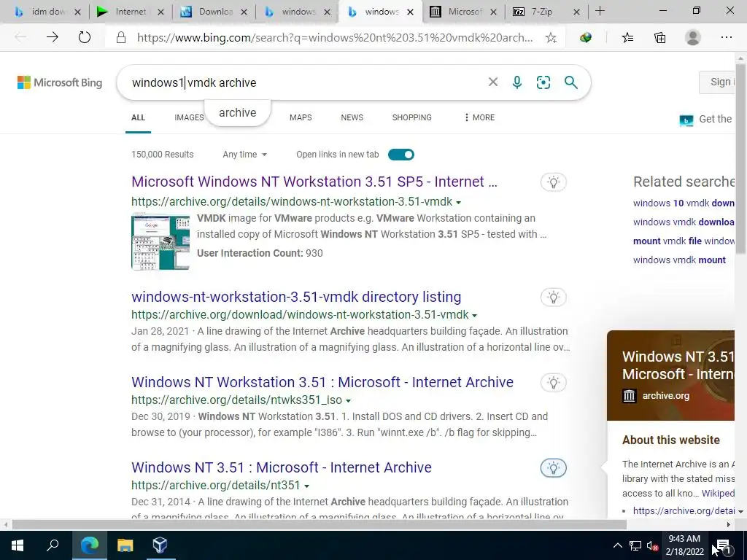This screenshot has width=747, height=560.
Task: Open visual search camera icon
Action: coord(543,82)
